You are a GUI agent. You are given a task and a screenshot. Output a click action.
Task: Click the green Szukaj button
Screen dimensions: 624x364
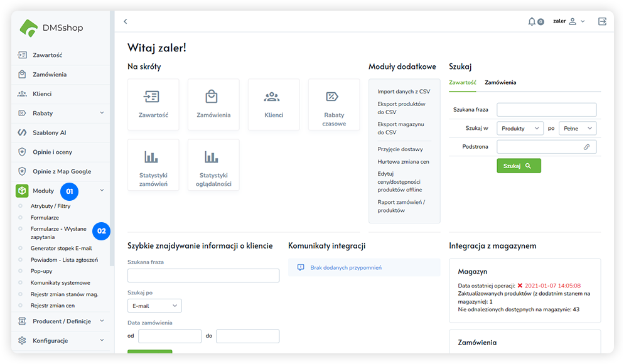point(519,166)
